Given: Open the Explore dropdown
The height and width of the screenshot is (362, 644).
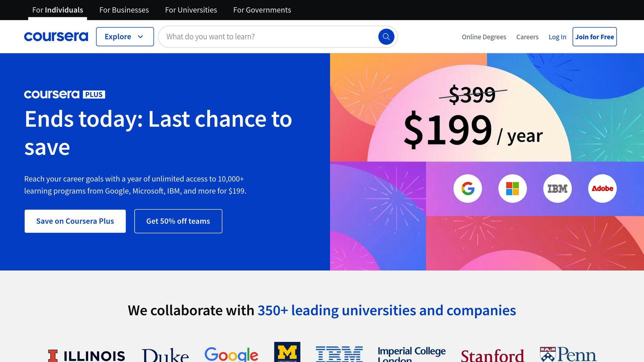Looking at the screenshot, I should 125,36.
